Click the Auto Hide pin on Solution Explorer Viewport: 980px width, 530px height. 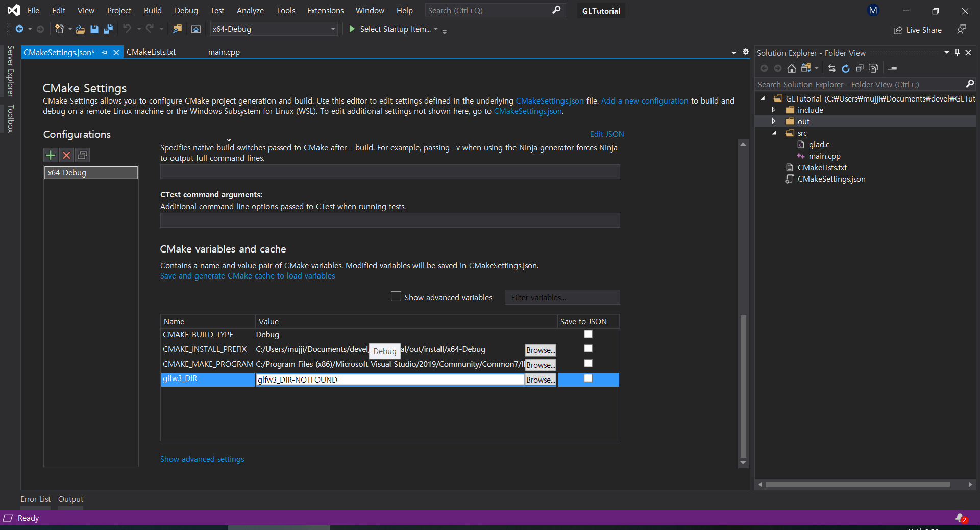957,53
